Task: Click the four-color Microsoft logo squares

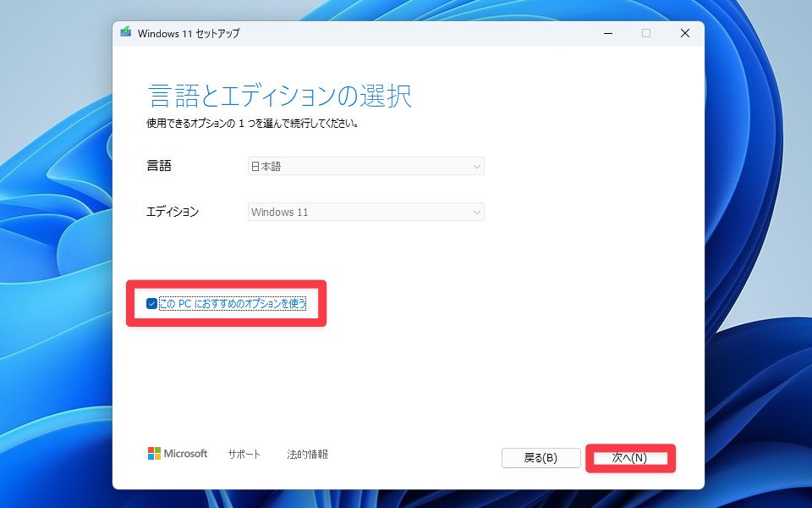Action: (154, 454)
